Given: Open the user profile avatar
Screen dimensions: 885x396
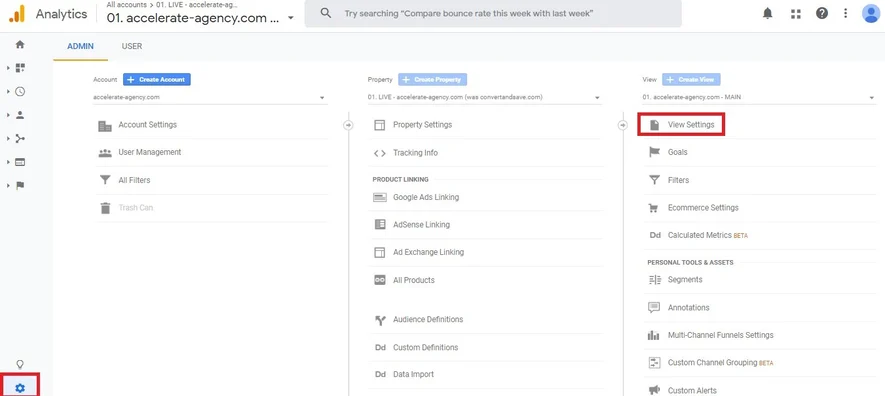Looking at the screenshot, I should (871, 13).
